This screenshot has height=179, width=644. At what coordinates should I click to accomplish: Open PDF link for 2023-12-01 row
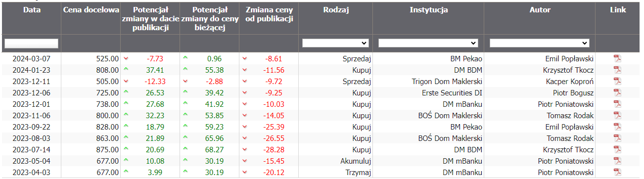(617, 104)
